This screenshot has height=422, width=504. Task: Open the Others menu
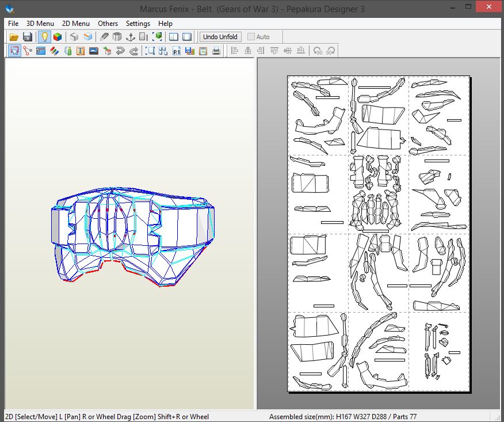click(x=108, y=24)
